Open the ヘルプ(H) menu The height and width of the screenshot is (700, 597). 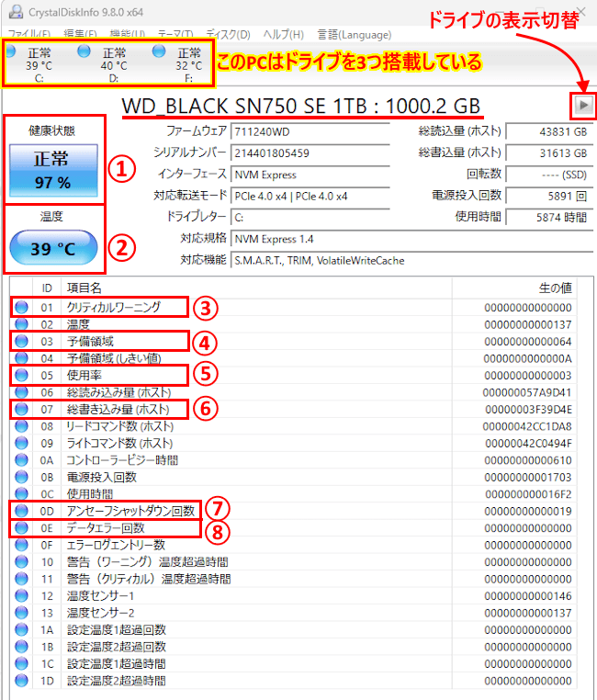[283, 34]
